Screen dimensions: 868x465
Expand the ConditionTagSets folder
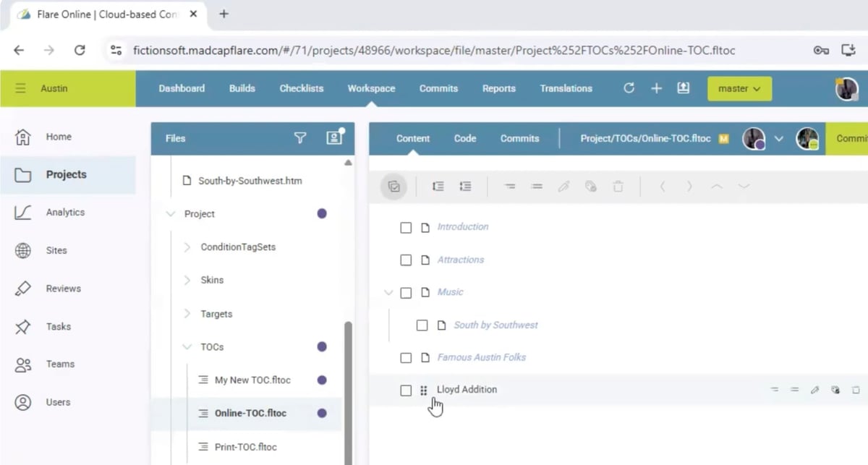[x=187, y=247]
